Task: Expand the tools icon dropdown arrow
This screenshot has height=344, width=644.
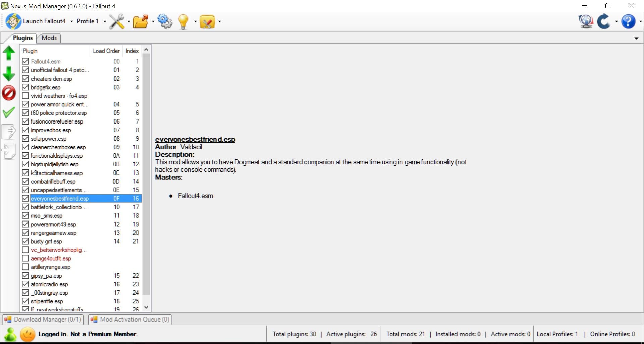Action: pos(129,21)
